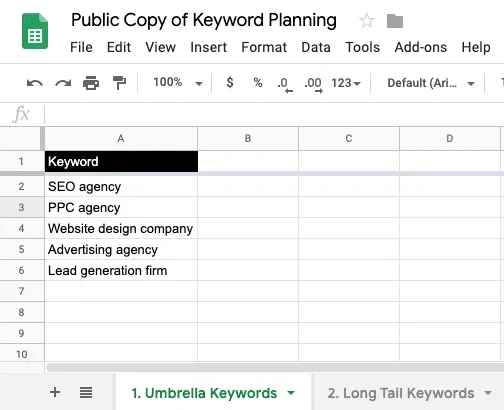The image size is (504, 410).
Task: Select the PPC agency cell
Action: click(121, 207)
